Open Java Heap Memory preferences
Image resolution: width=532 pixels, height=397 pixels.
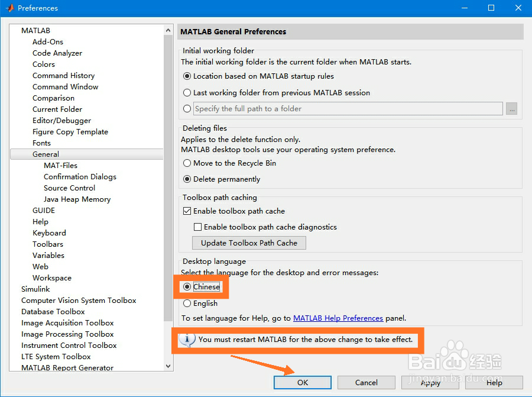pyautogui.click(x=77, y=199)
